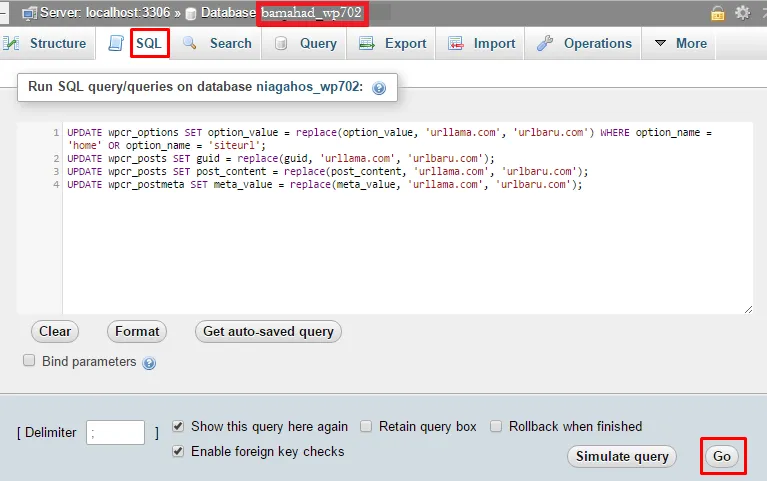
Task: Open the Import tab
Action: click(482, 44)
